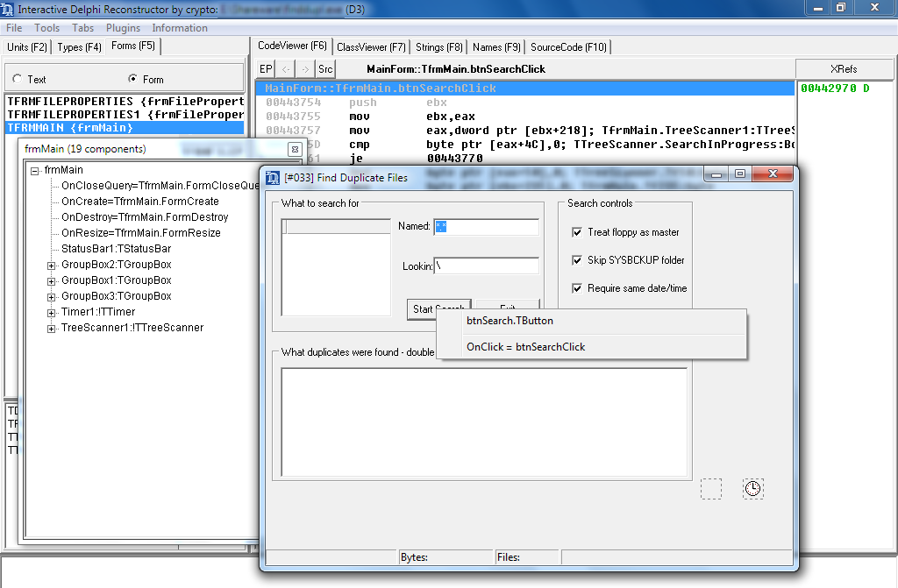Click the folder list box under What to search for
The width and height of the screenshot is (898, 588).
coord(336,267)
